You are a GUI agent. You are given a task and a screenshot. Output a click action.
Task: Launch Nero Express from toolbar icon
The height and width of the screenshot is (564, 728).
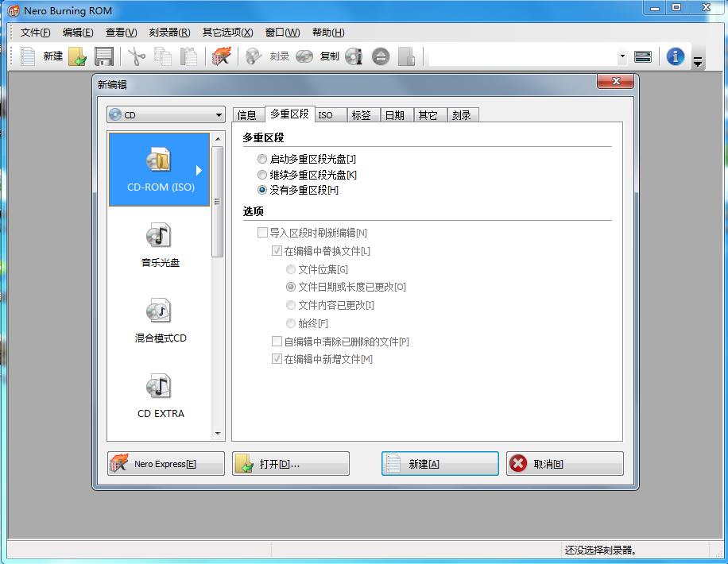point(222,56)
